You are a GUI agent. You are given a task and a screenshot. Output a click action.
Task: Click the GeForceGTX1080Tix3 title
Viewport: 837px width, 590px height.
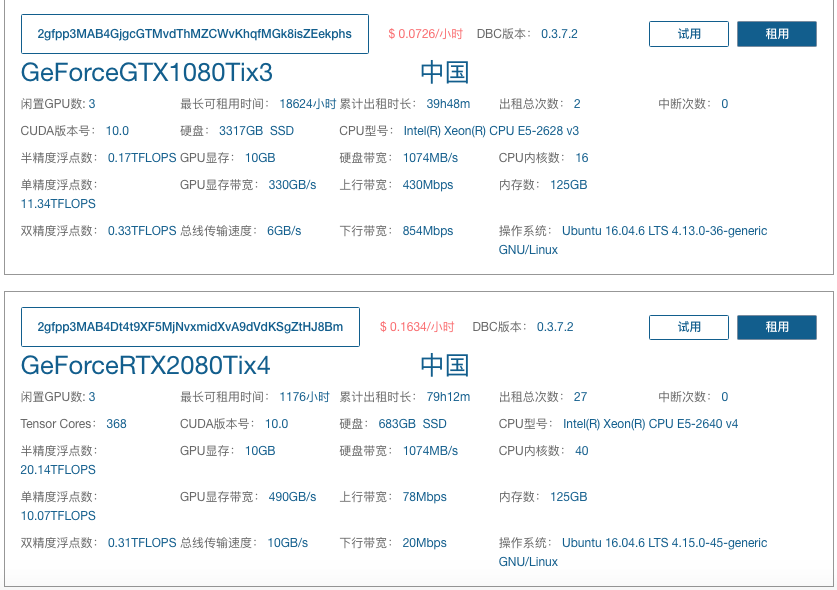(146, 73)
